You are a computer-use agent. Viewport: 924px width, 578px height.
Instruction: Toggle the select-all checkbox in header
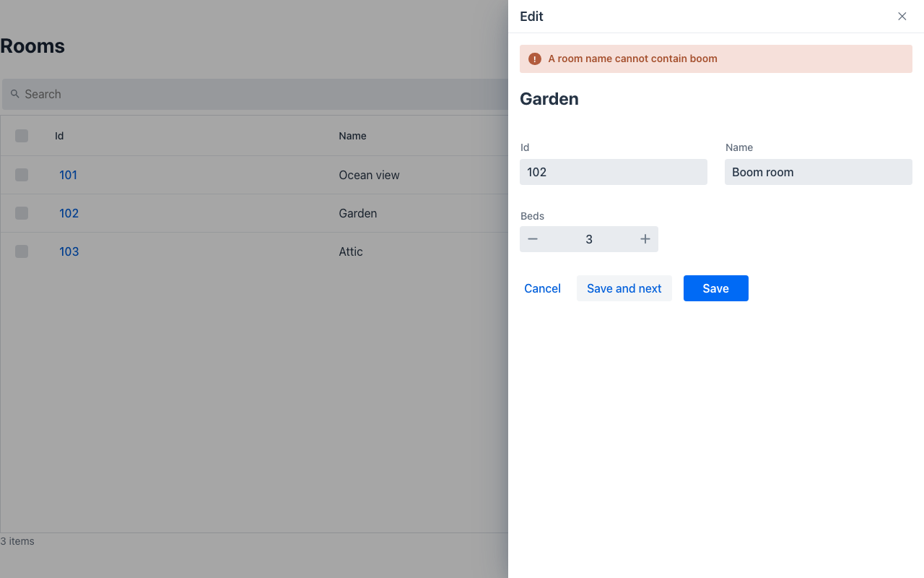(22, 136)
